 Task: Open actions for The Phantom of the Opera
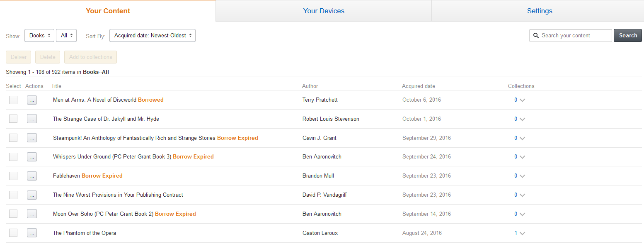tap(32, 233)
